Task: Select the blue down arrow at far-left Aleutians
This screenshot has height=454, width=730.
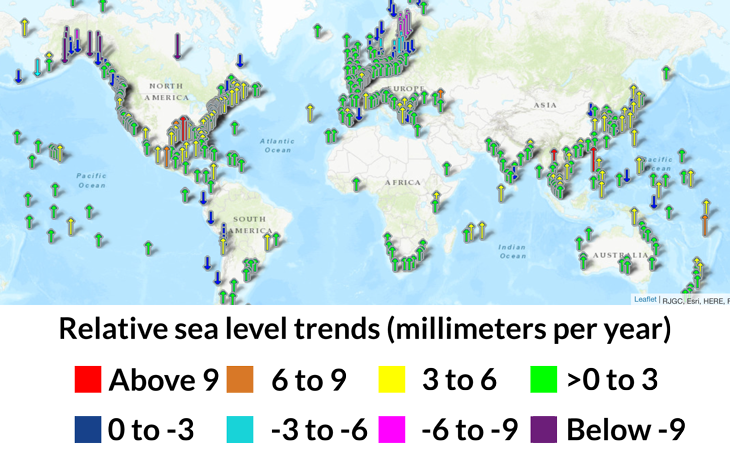Action: click(18, 75)
